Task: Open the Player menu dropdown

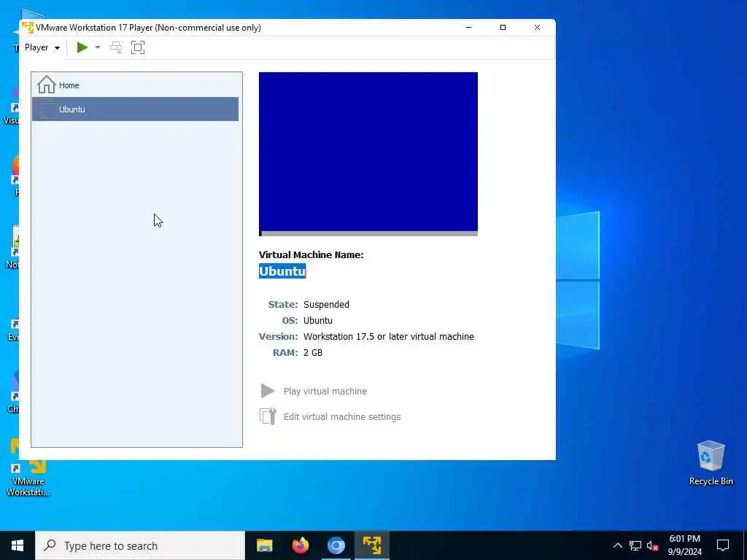Action: click(x=42, y=47)
